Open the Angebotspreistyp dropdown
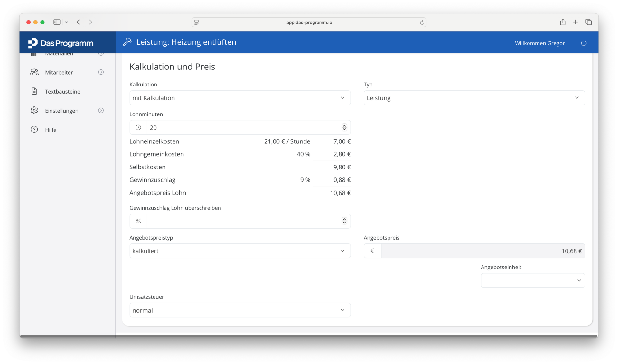 (x=240, y=251)
